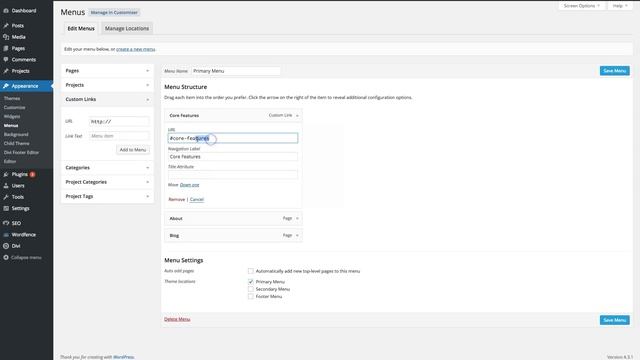Click the Link Text input field
The width and height of the screenshot is (640, 360).
click(119, 136)
